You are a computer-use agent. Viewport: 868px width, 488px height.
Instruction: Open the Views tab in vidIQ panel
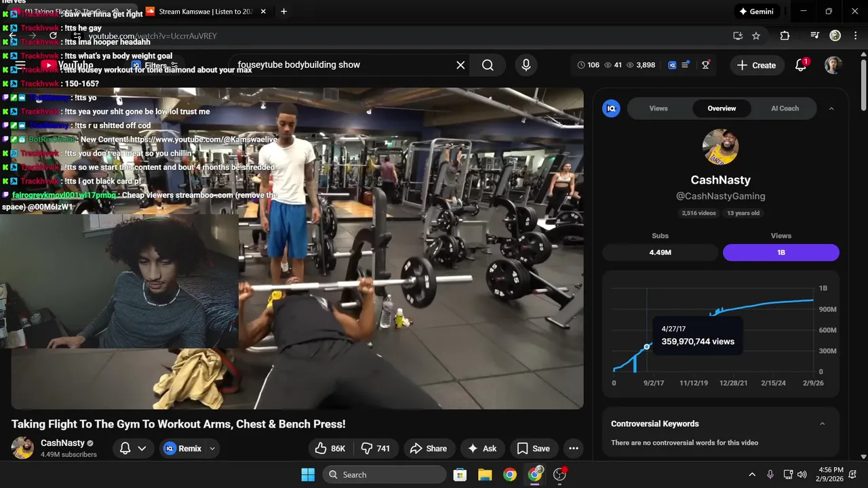658,108
